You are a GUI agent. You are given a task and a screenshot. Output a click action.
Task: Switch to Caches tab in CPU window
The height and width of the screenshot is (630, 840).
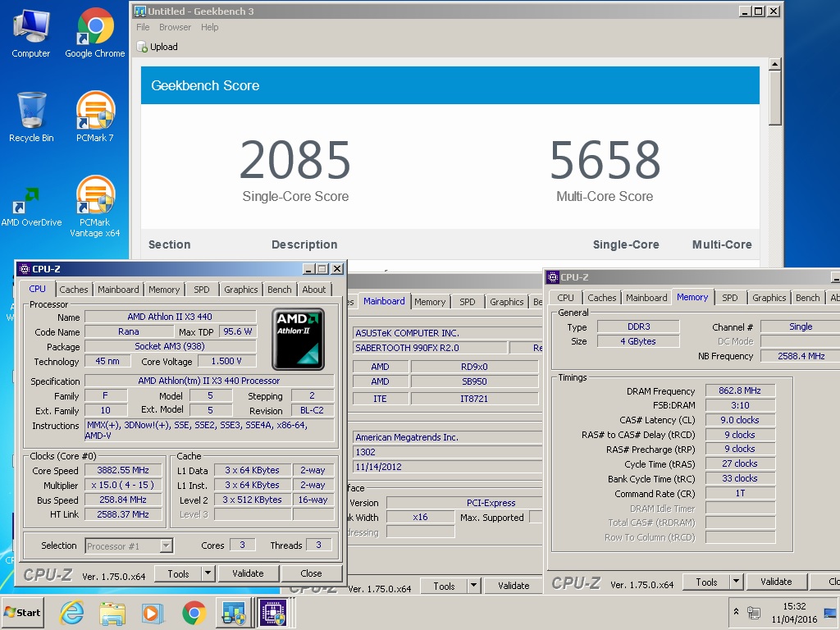(x=73, y=290)
